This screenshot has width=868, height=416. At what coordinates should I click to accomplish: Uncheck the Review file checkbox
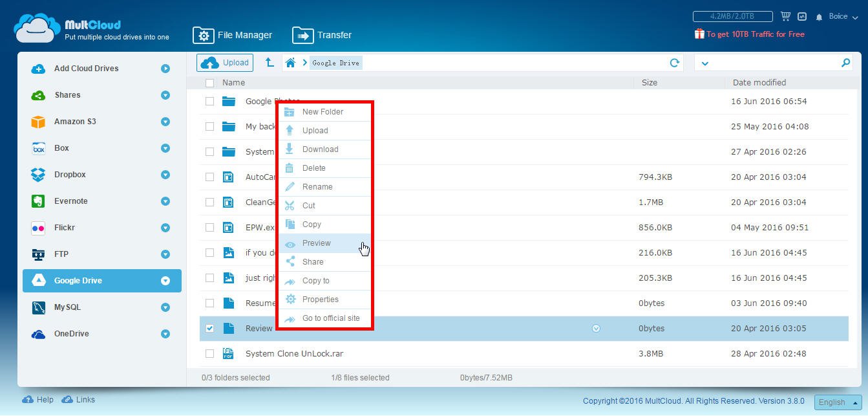click(209, 328)
